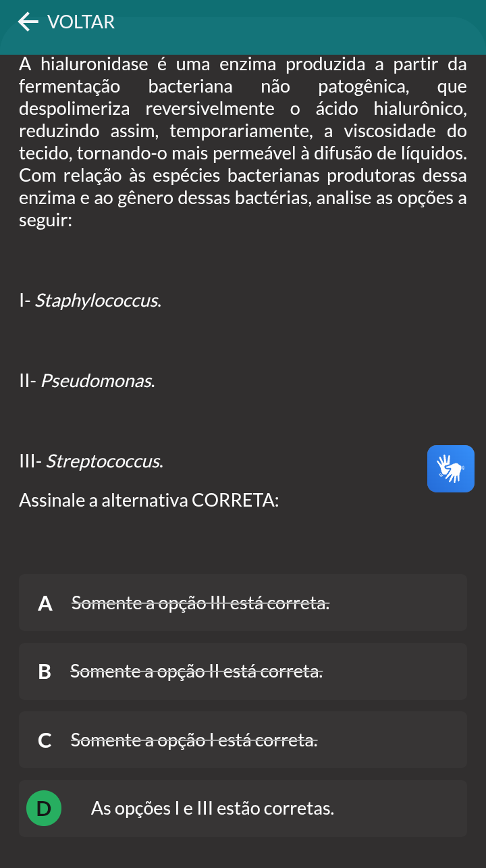Image resolution: width=486 pixels, height=868 pixels.
Task: Click statement III- Streptococcus
Action: (x=91, y=462)
